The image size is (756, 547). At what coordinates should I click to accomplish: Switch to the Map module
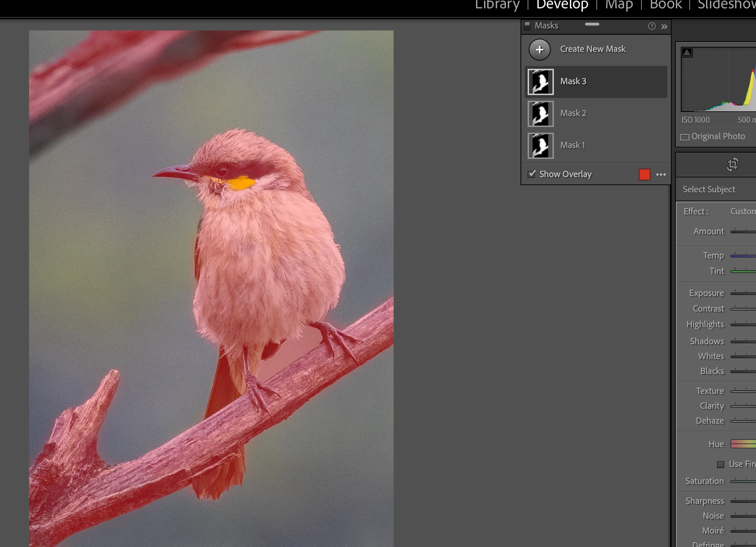[619, 5]
